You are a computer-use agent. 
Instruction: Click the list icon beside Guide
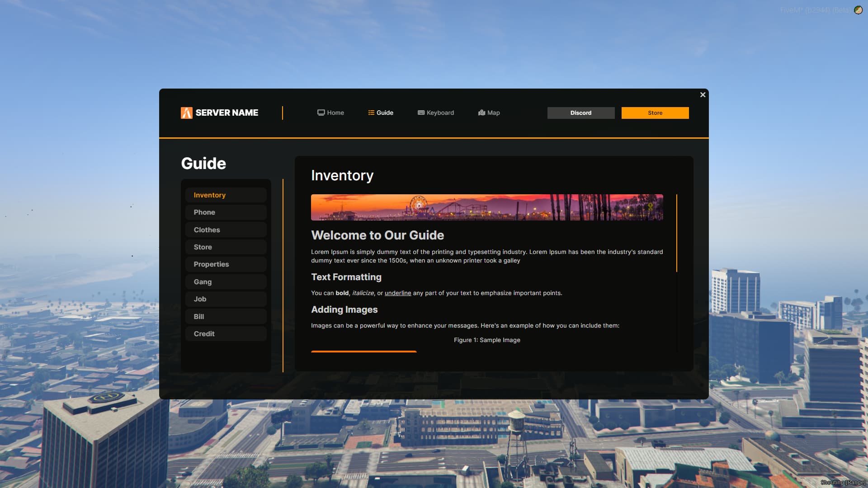coord(371,113)
